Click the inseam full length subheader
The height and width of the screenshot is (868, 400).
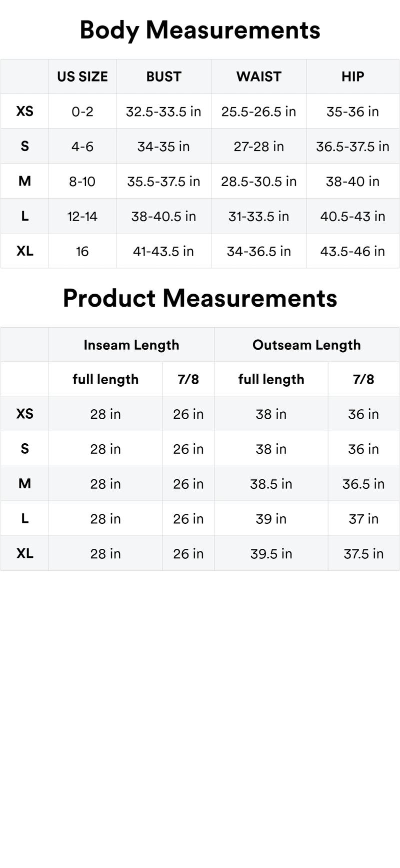pyautogui.click(x=105, y=379)
